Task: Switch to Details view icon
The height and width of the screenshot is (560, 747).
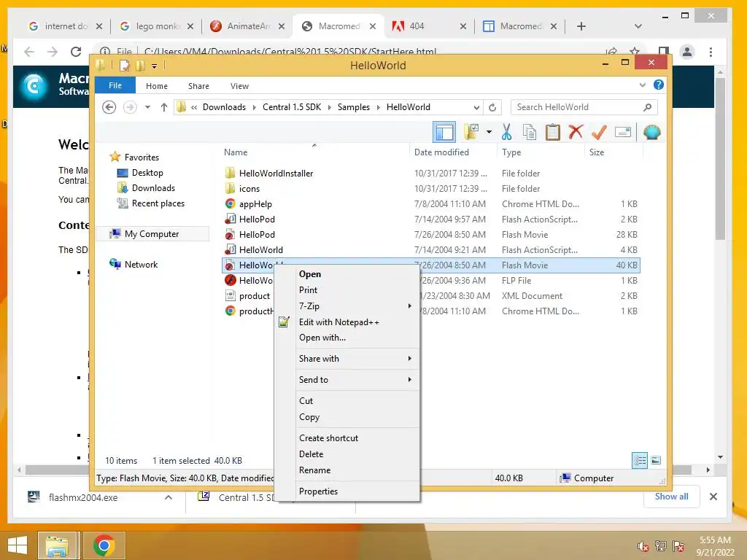Action: 640,460
